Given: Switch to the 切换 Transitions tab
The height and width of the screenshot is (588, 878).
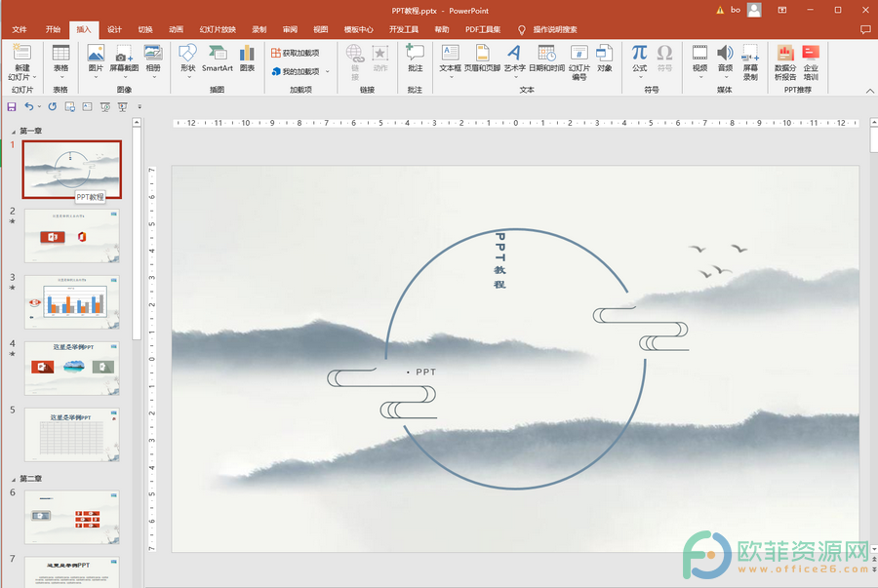Looking at the screenshot, I should pos(145,29).
